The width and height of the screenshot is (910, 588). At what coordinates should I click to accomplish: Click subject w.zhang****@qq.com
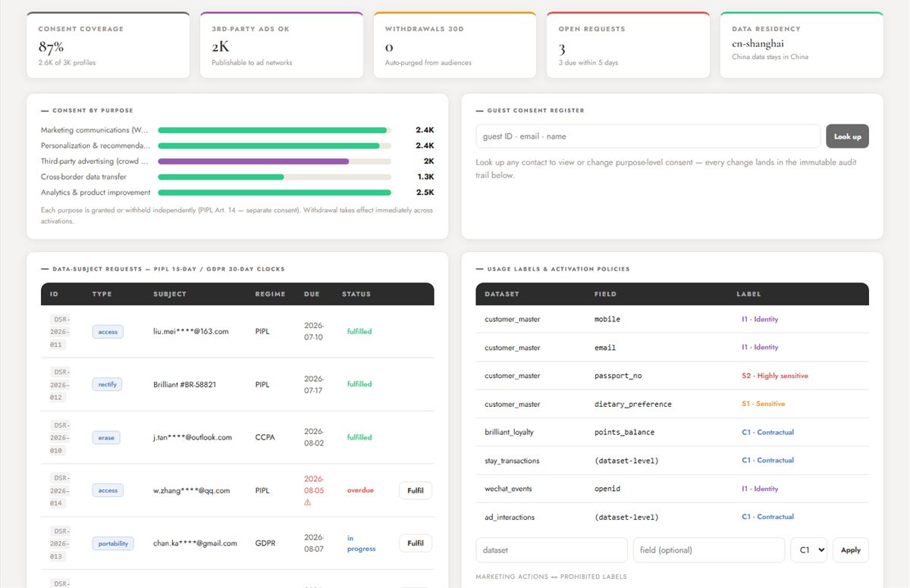(191, 490)
